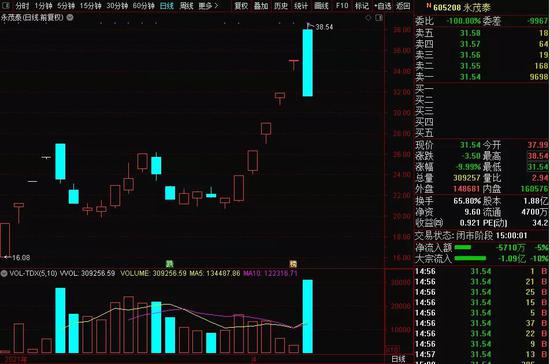Click the 返回 back button
550x364 pixels.
pos(403,6)
